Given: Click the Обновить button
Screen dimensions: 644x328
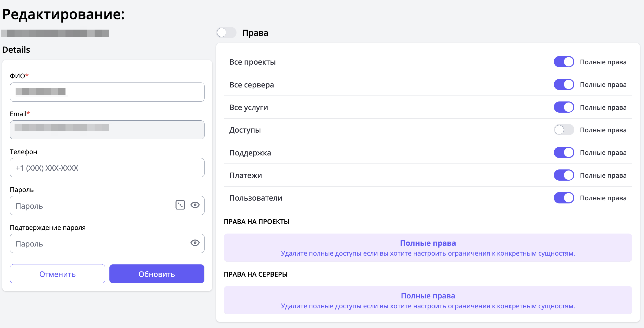Looking at the screenshot, I should pyautogui.click(x=157, y=274).
